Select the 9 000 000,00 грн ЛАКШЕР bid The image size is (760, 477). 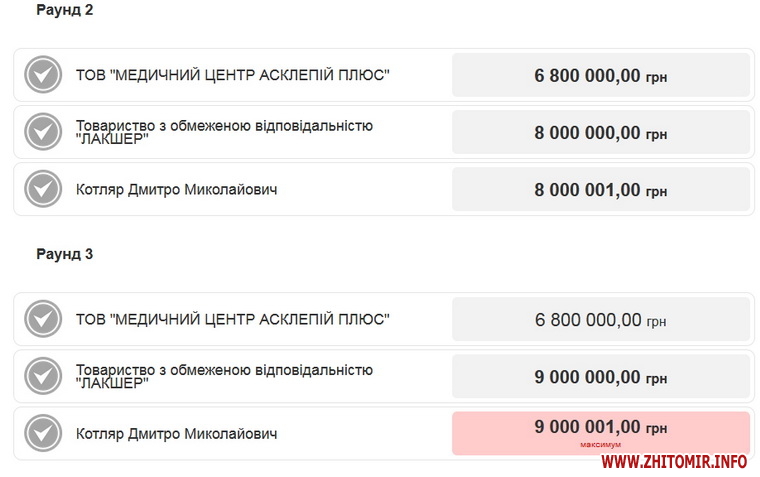600,377
